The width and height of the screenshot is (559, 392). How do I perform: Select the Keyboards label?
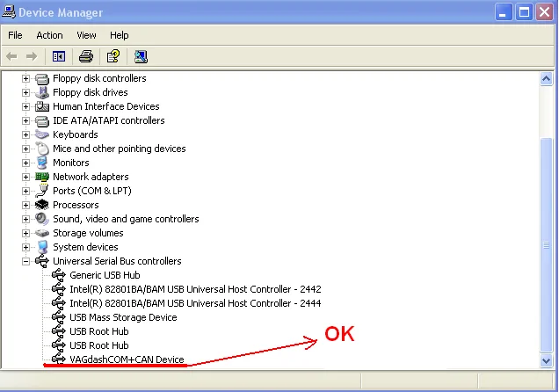point(76,134)
